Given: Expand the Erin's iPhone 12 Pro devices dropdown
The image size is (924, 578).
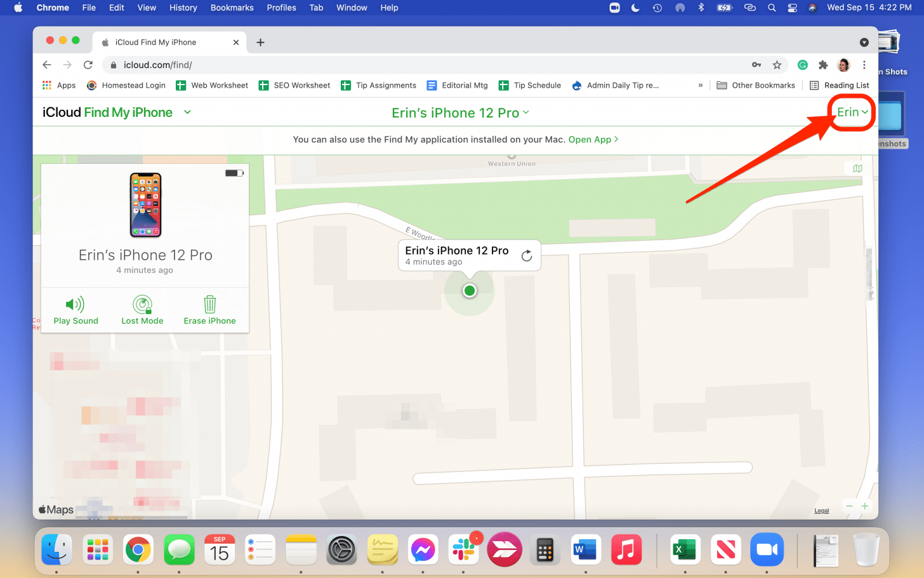Looking at the screenshot, I should [x=460, y=113].
